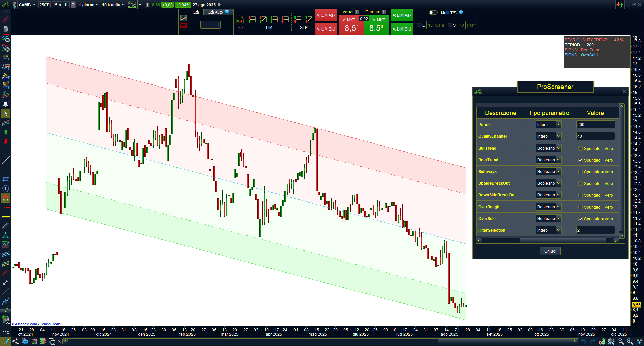The image size is (644, 346).
Task: Click the green up arrow drawing tool
Action: 6,132
